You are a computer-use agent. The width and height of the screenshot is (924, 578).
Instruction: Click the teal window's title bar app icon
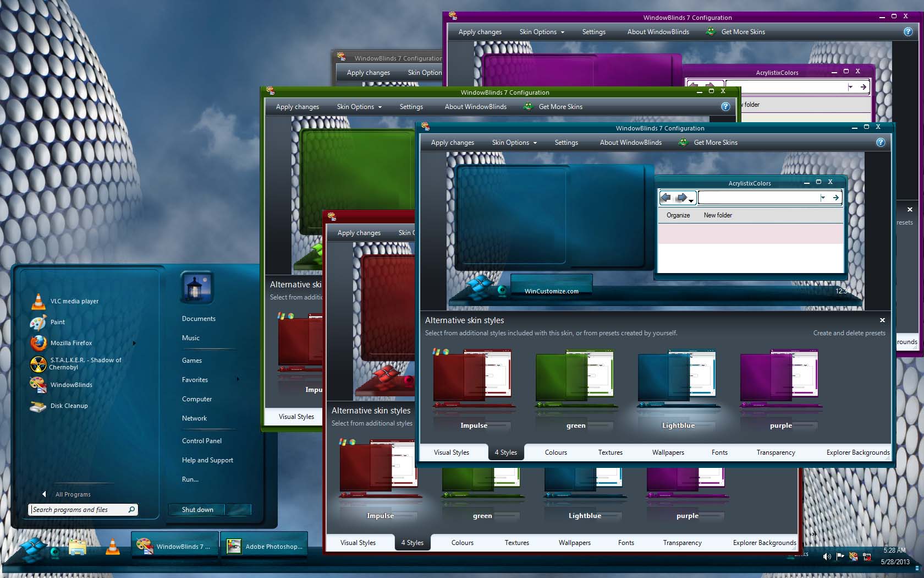425,127
